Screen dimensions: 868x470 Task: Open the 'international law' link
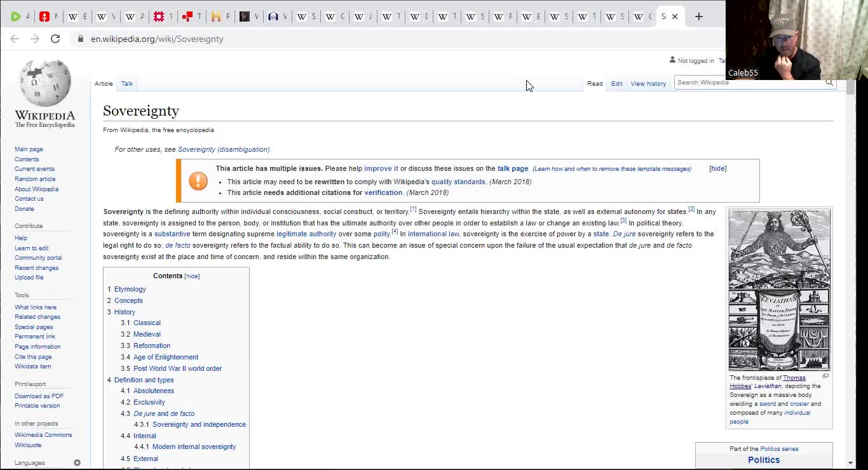click(x=433, y=234)
